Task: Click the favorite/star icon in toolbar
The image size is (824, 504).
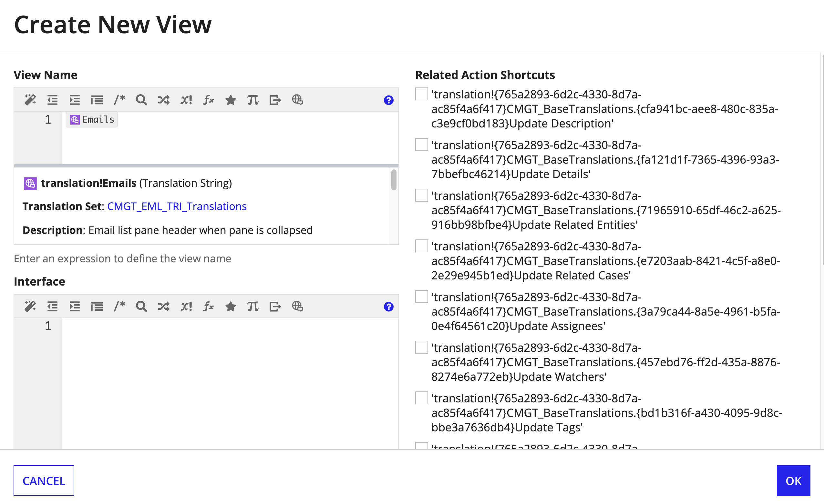Action: pyautogui.click(x=231, y=99)
